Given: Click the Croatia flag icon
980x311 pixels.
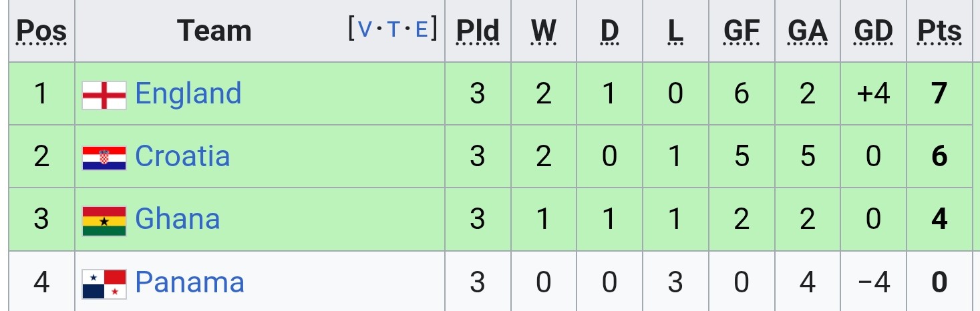Looking at the screenshot, I should (x=104, y=158).
